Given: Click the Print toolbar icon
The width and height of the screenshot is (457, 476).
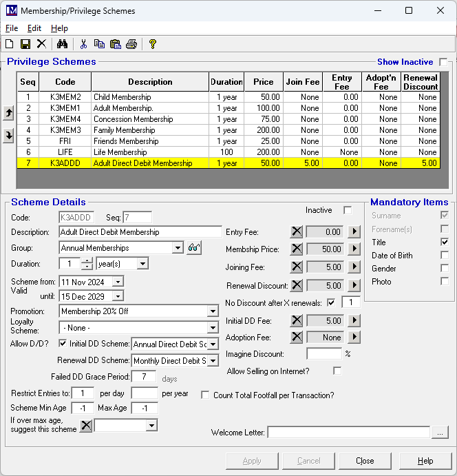Looking at the screenshot, I should coord(131,44).
